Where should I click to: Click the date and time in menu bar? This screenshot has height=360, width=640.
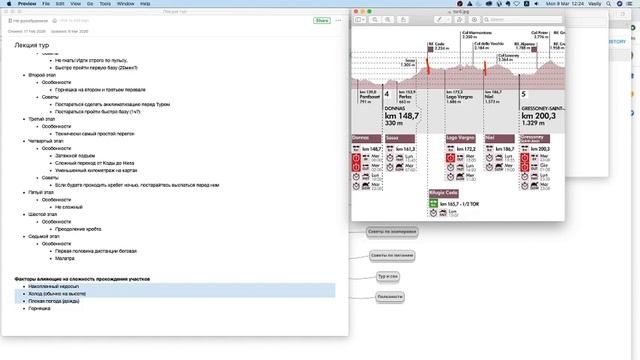coord(564,4)
